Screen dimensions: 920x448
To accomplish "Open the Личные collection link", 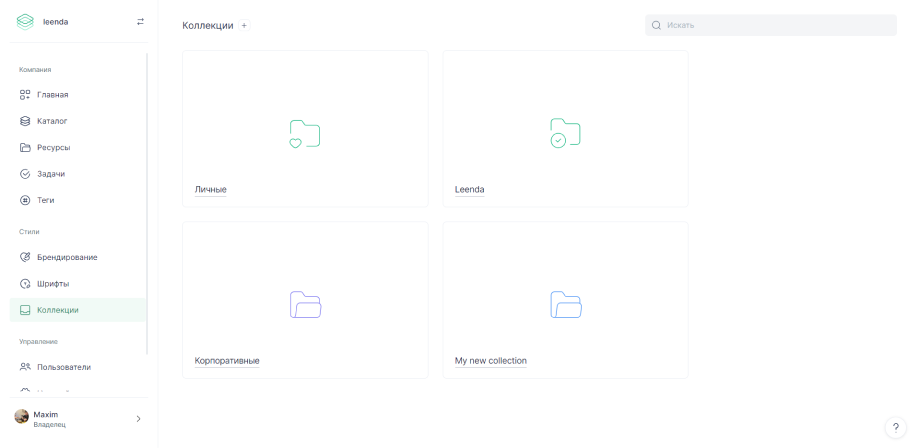I will [x=210, y=189].
